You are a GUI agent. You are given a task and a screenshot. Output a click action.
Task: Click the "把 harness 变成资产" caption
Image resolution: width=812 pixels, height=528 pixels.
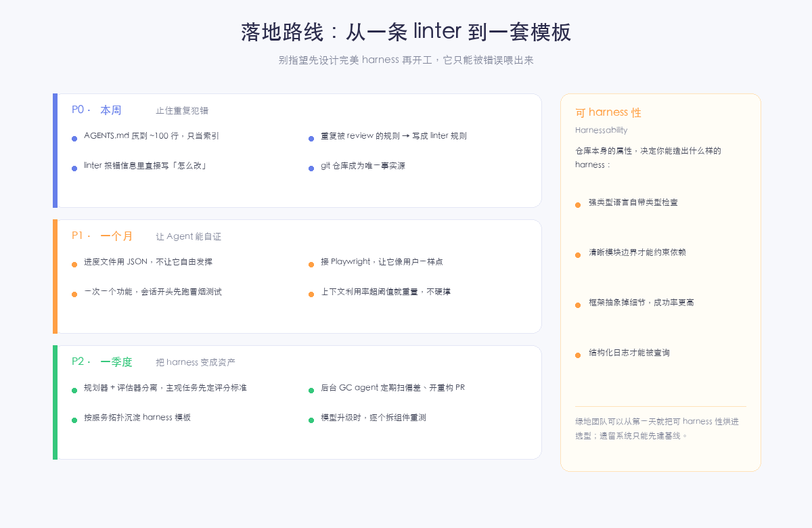click(x=196, y=362)
